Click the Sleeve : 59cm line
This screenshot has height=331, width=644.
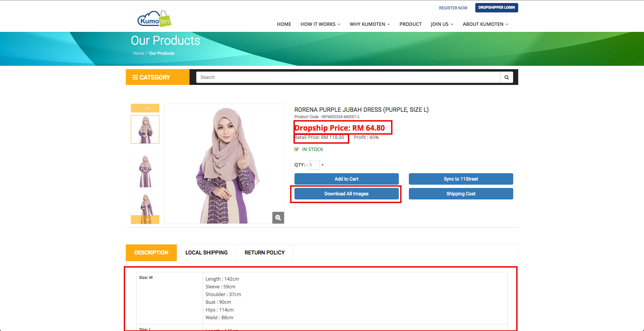pos(220,287)
